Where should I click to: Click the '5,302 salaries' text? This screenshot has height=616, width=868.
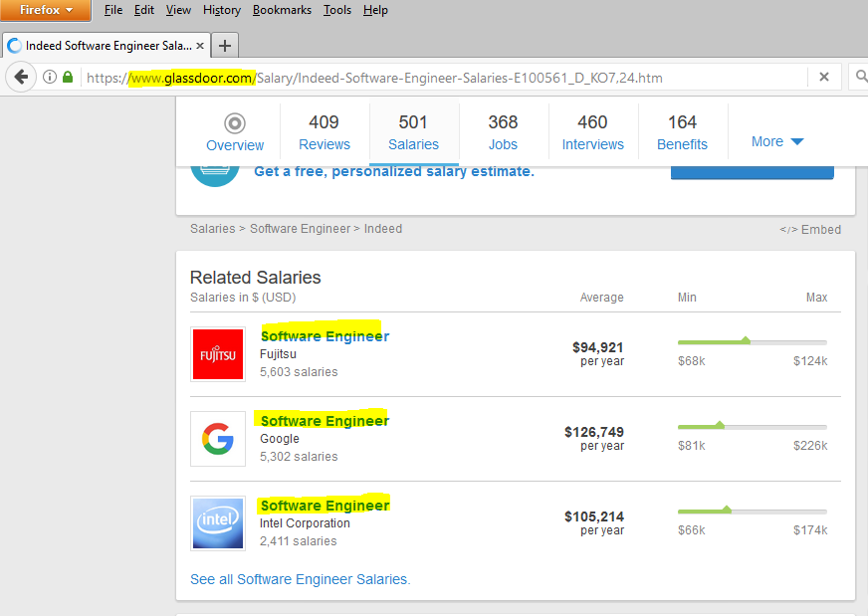pos(299,457)
